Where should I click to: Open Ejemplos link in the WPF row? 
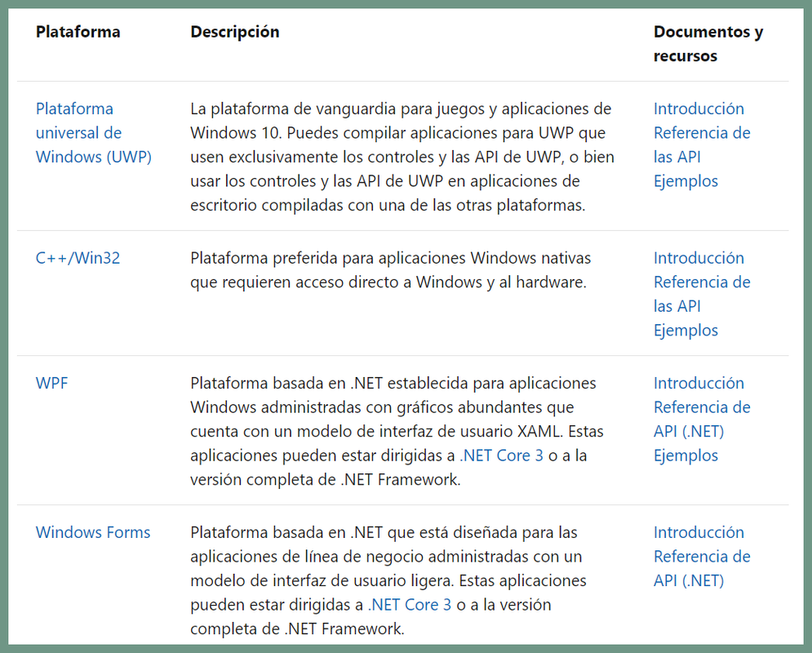[686, 455]
